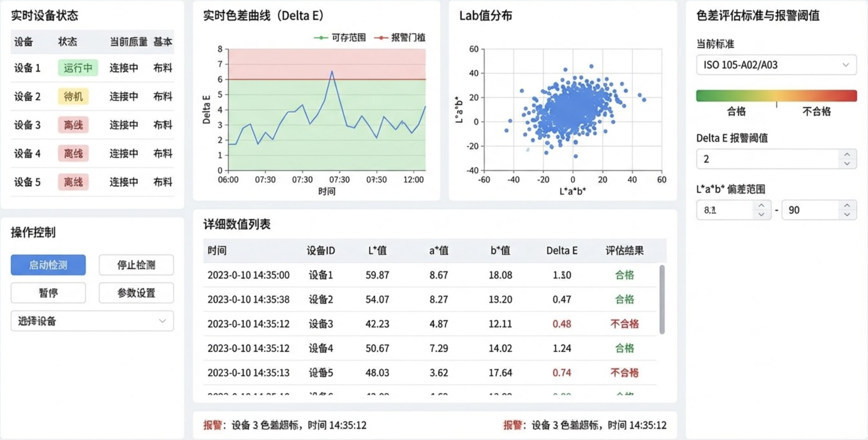Image resolution: width=868 pixels, height=440 pixels.
Task: Decrement the lower deviation range value
Action: coord(761,214)
